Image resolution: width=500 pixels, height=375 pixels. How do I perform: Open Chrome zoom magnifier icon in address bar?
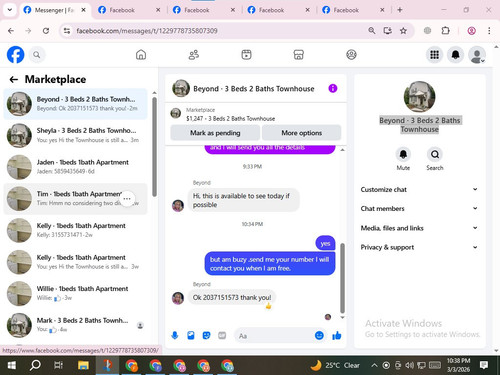[x=371, y=31]
